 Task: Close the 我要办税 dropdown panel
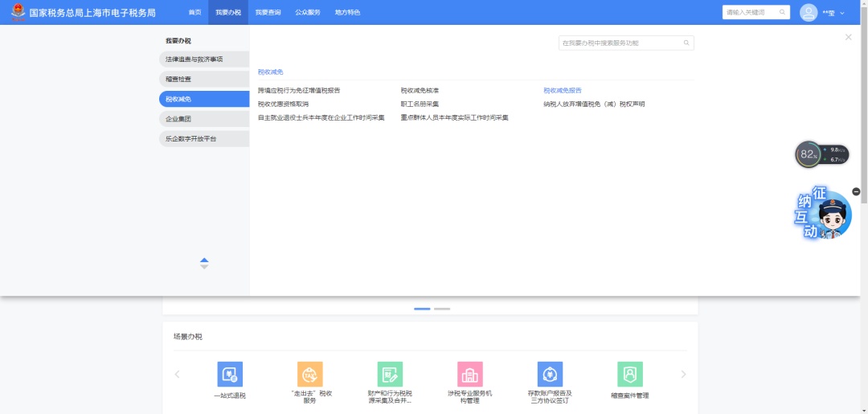tap(848, 37)
